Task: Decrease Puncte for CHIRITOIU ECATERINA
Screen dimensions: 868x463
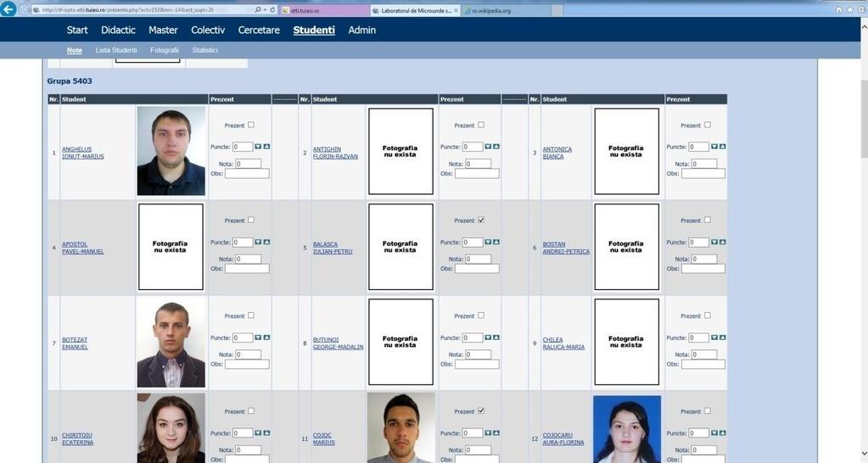Action: pos(258,433)
